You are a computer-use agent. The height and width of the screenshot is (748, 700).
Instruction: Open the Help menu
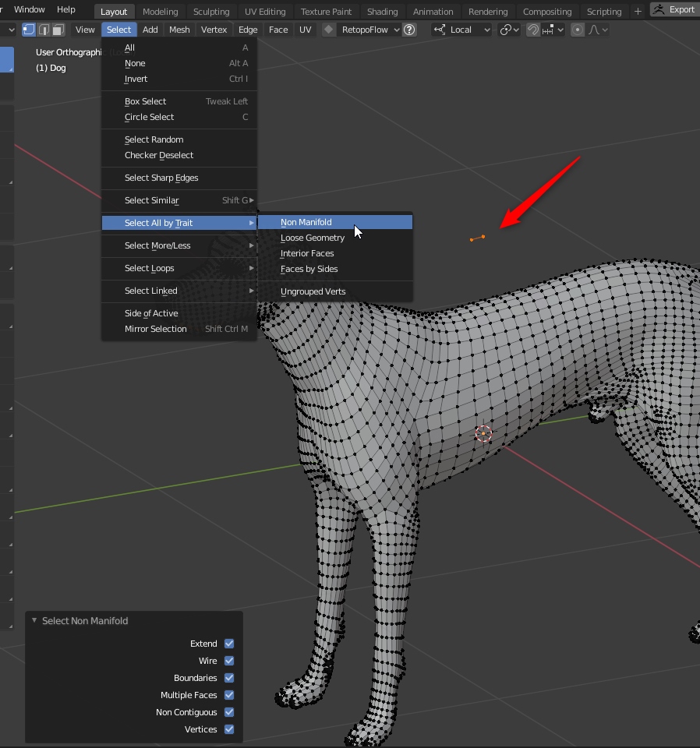tap(65, 9)
